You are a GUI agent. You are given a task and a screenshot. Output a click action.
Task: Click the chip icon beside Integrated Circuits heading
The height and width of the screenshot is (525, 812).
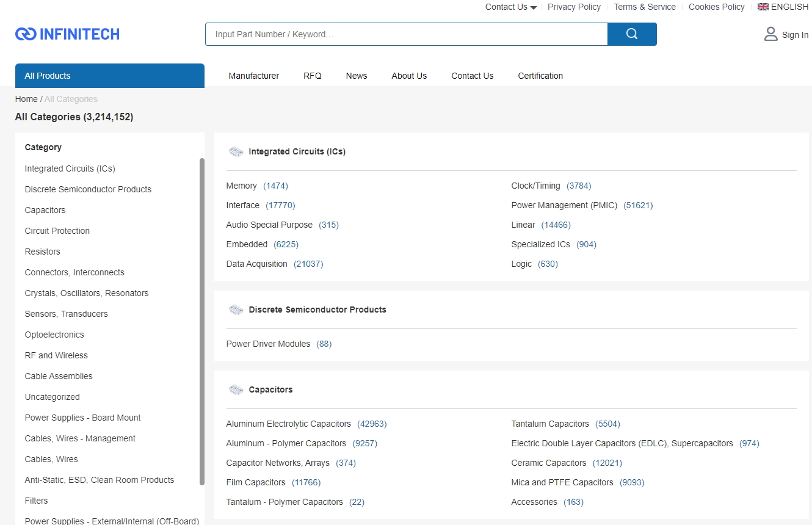coord(236,151)
